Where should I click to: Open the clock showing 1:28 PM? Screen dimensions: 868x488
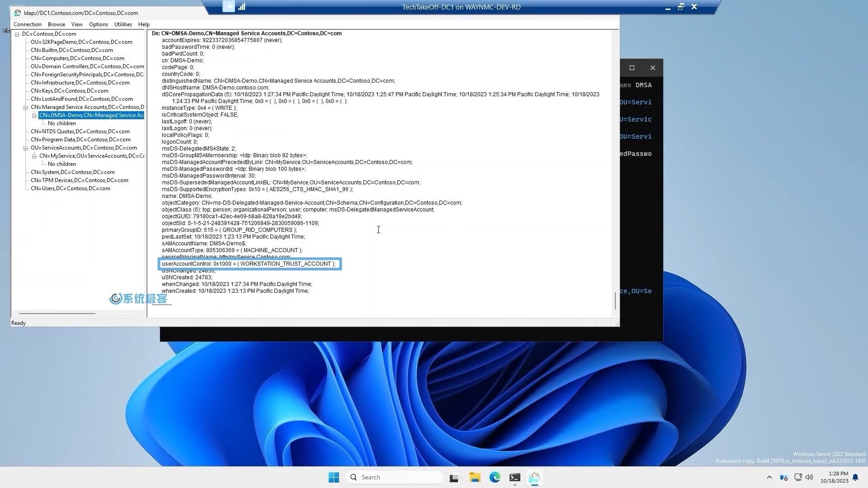[835, 477]
